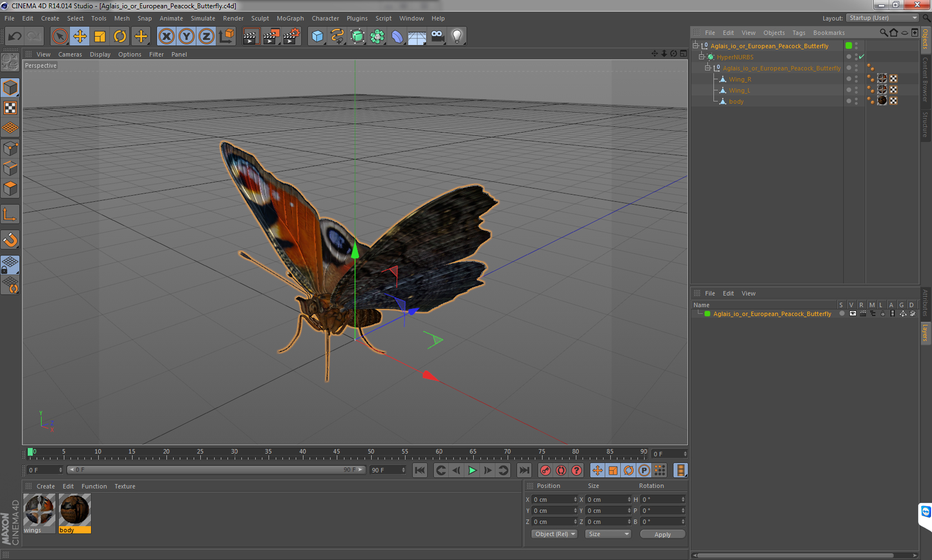The height and width of the screenshot is (560, 932).
Task: Click the frame range preview slider
Action: tap(216, 470)
